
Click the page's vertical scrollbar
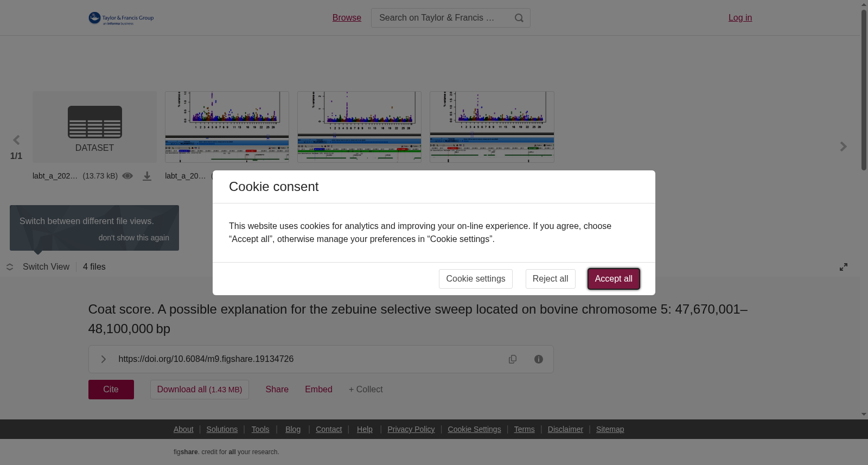[x=864, y=90]
